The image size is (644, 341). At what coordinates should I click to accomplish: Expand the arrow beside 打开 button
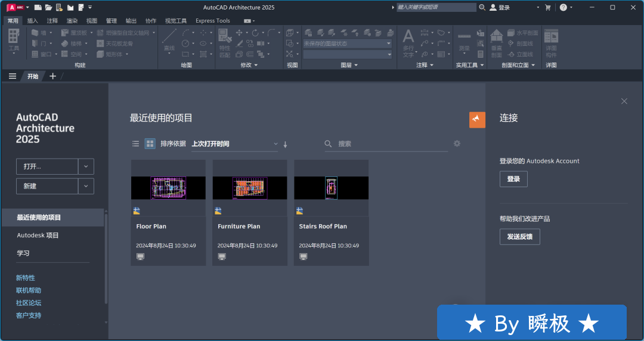click(x=86, y=166)
